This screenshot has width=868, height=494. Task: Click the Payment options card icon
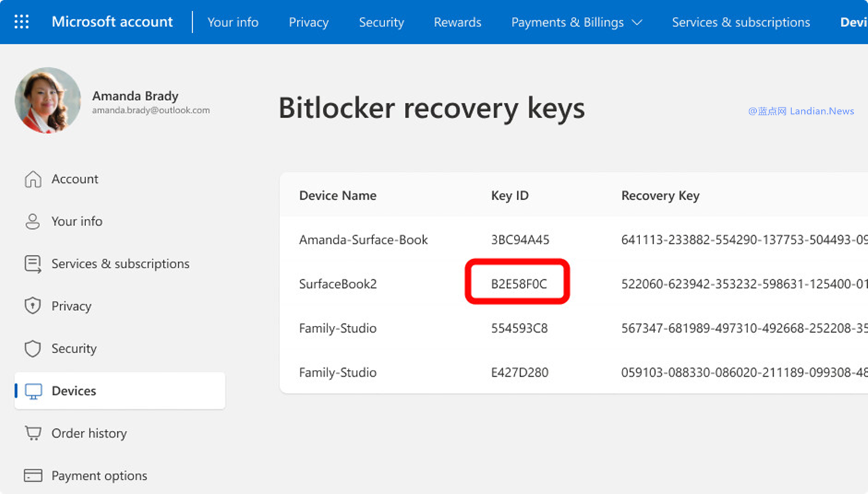click(x=33, y=476)
